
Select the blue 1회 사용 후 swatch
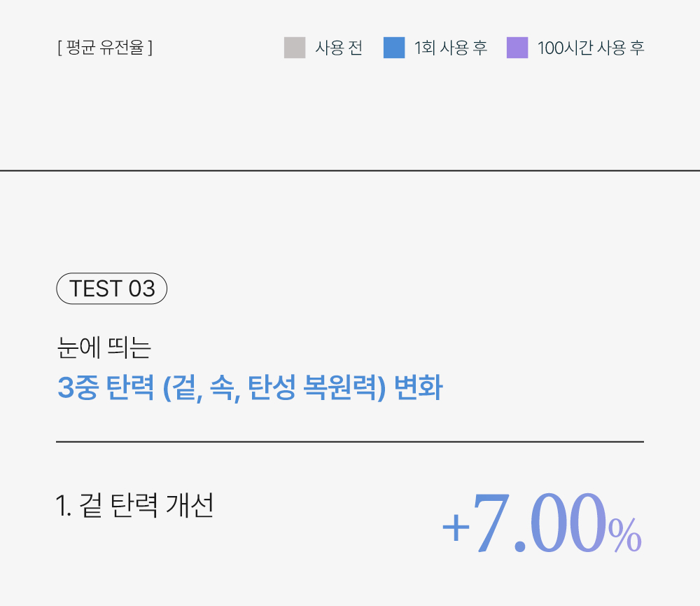(x=394, y=48)
